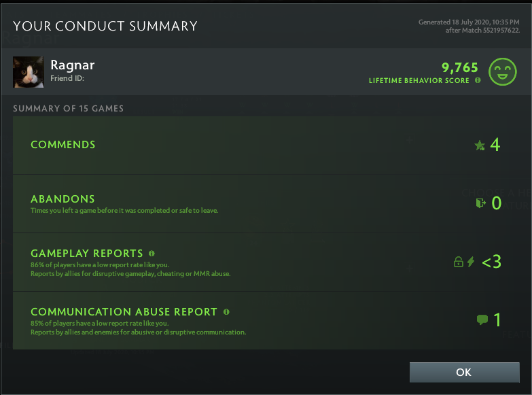Select the Communication Abuse Report heading

(x=124, y=312)
